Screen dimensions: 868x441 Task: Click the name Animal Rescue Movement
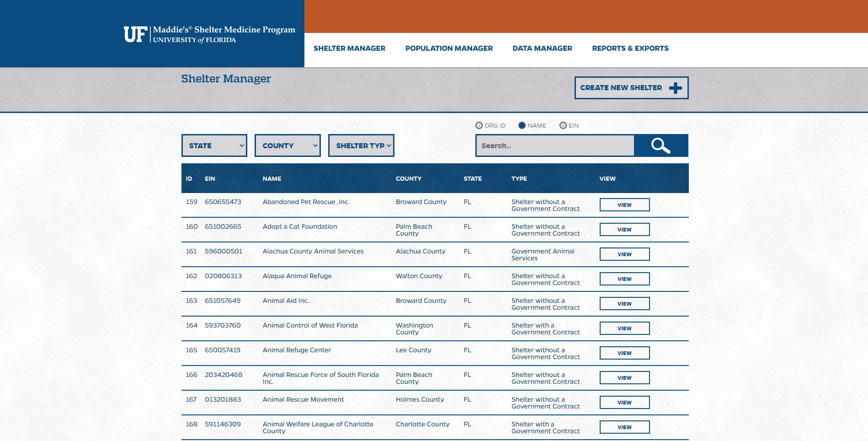[x=303, y=399]
